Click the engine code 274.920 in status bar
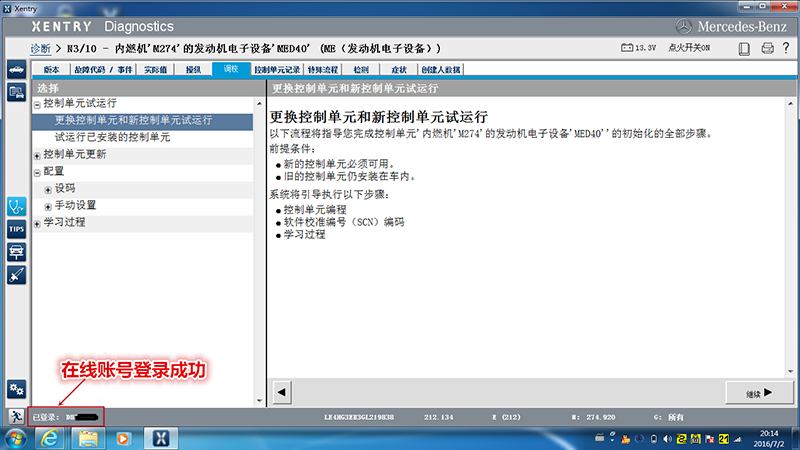The width and height of the screenshot is (800, 450). [601, 417]
